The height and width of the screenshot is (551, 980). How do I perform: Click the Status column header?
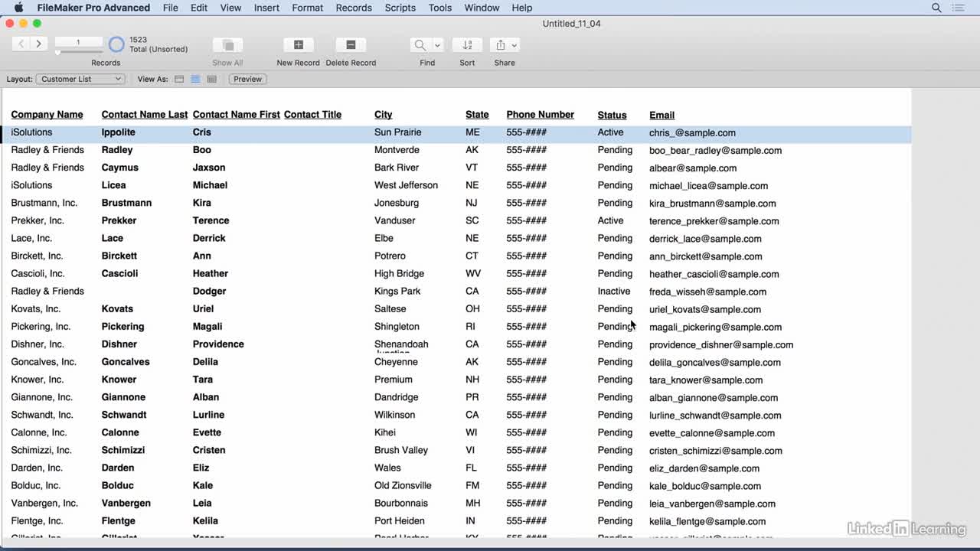pyautogui.click(x=612, y=115)
